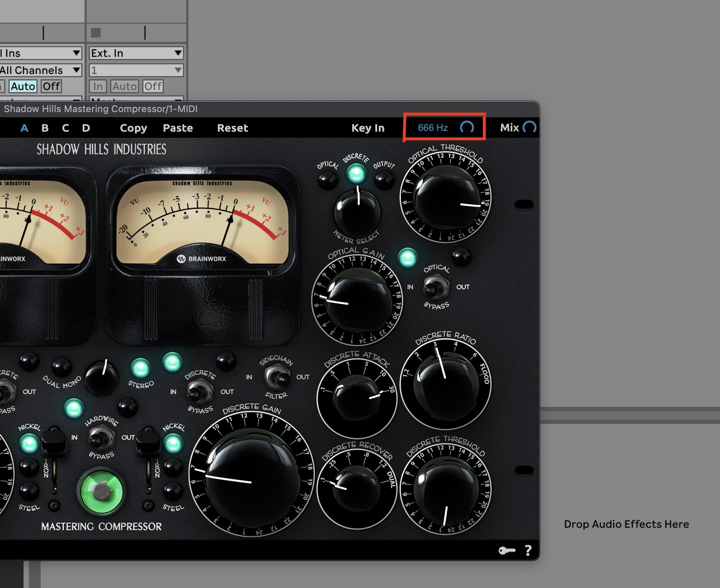Set MIDI track monitoring to Off
This screenshot has width=720, height=588.
[x=51, y=86]
